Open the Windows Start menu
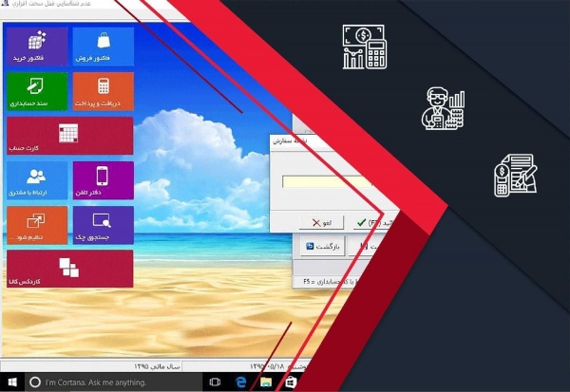 click(x=12, y=383)
